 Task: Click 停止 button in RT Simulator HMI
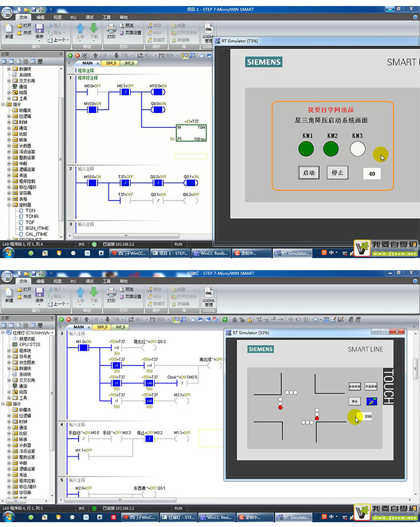337,173
